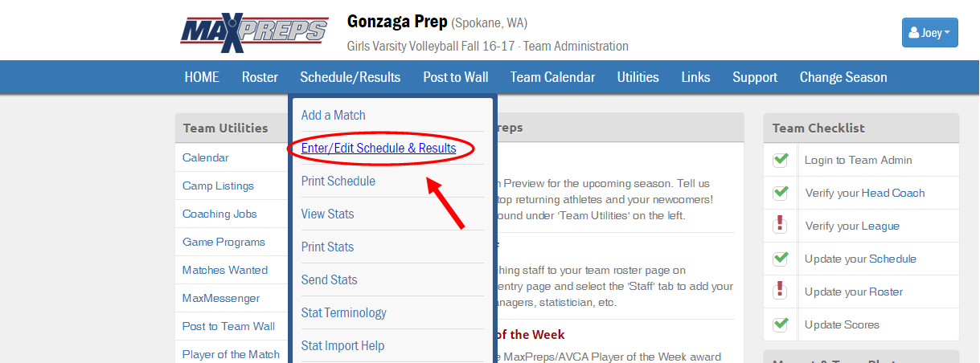Open Change Season in the navbar
Image resolution: width=980 pixels, height=363 pixels.
tap(843, 77)
